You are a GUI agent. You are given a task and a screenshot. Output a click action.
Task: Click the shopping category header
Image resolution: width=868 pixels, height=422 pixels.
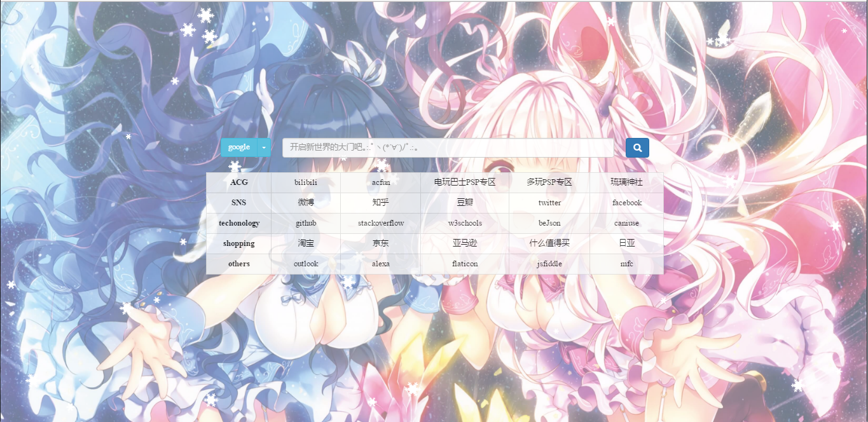239,243
